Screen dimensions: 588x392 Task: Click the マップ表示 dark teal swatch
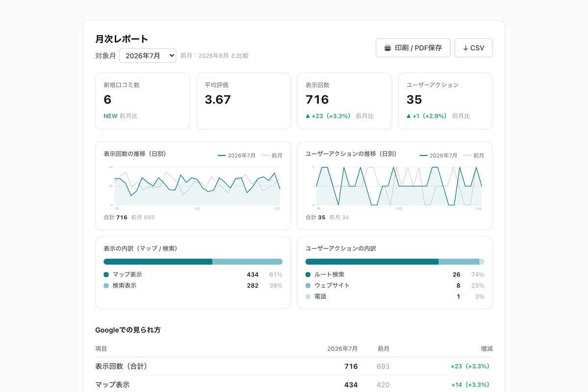pos(106,274)
